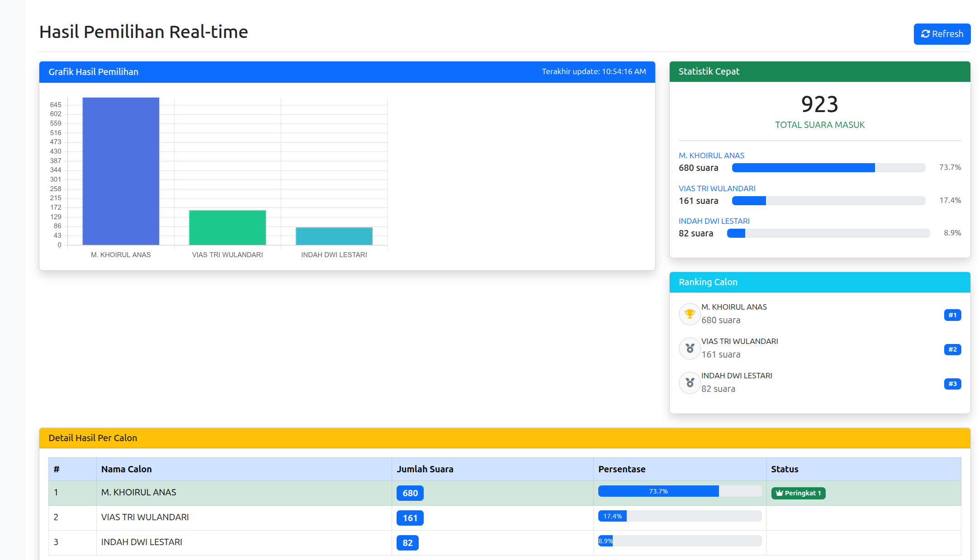Click the 680 vote count badge in table
979x560 pixels.
click(x=410, y=493)
